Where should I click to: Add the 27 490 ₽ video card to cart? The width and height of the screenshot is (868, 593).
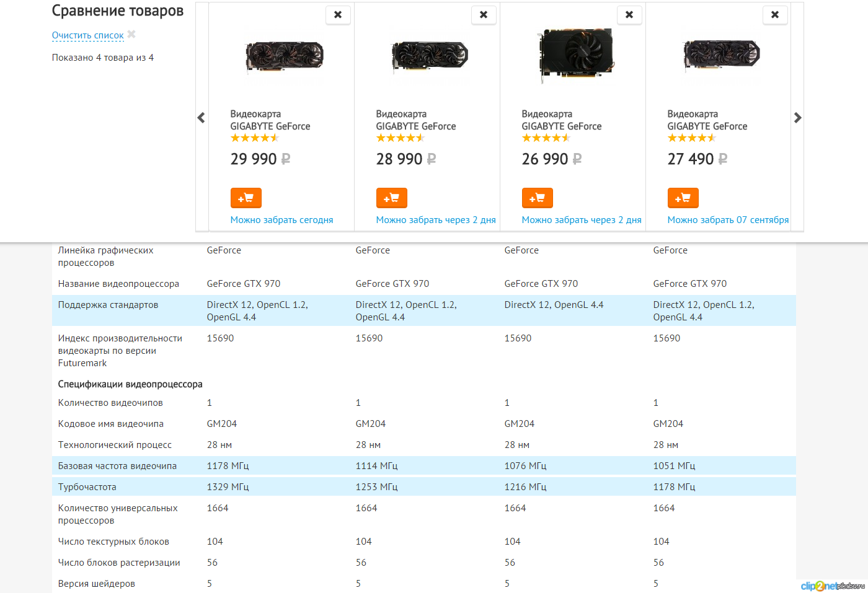click(x=683, y=198)
